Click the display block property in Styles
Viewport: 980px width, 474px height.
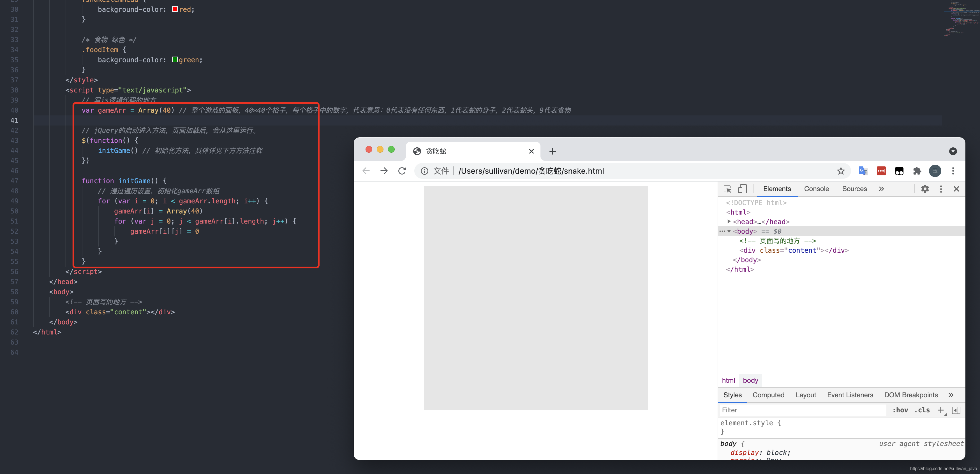760,453
